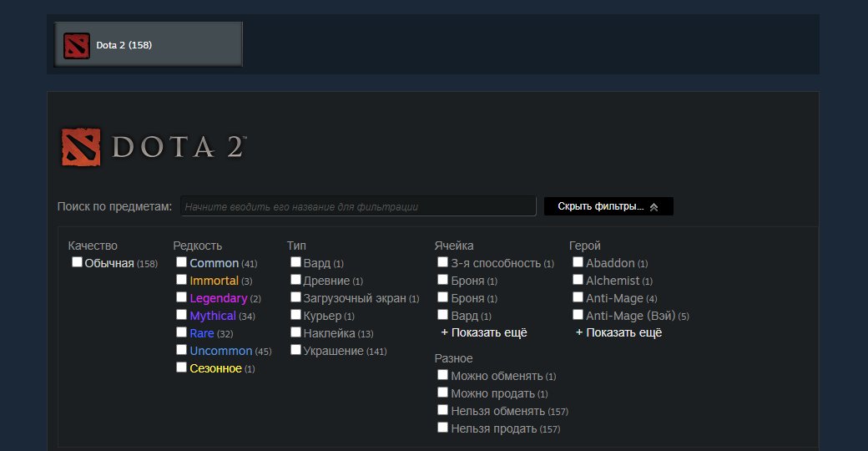
Task: Select the Legendary rarity checkbox
Action: [182, 297]
